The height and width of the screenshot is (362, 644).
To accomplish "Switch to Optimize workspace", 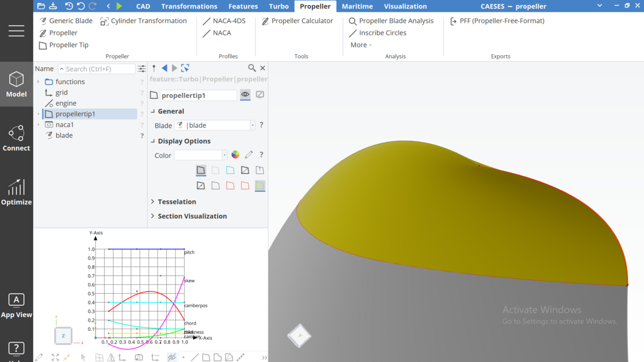I will [17, 192].
